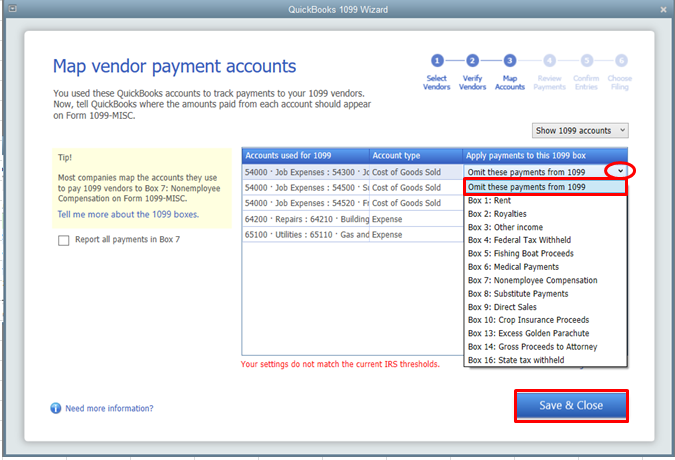
Task: Choose Box 4: Federal Tax Withheld
Action: [x=545, y=240]
